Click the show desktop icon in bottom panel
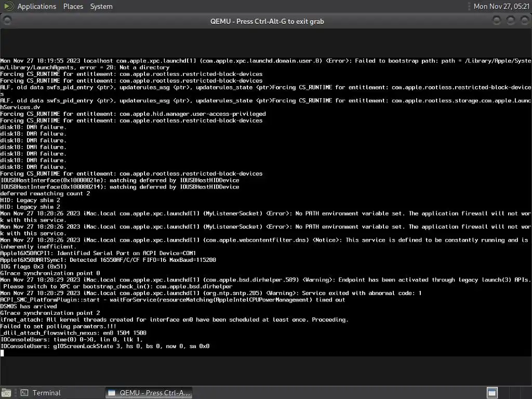 (x=6, y=393)
